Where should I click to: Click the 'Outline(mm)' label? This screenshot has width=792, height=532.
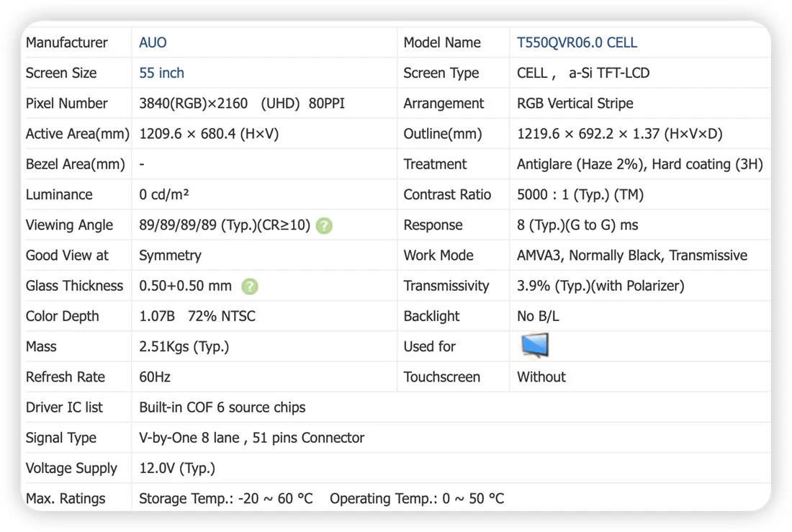click(x=443, y=133)
